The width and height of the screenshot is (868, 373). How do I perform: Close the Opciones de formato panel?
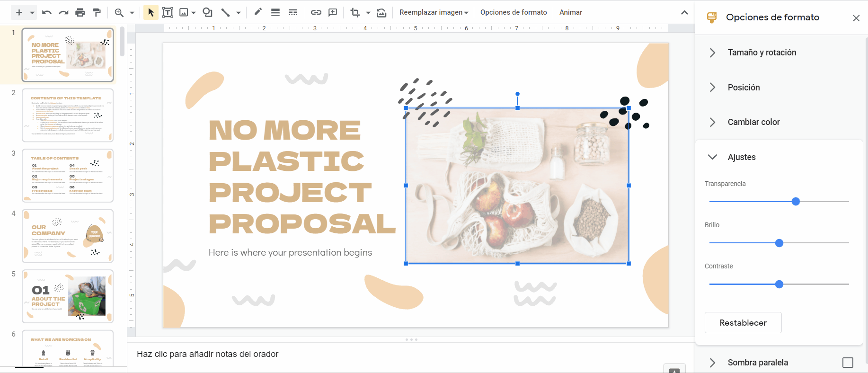pos(856,18)
